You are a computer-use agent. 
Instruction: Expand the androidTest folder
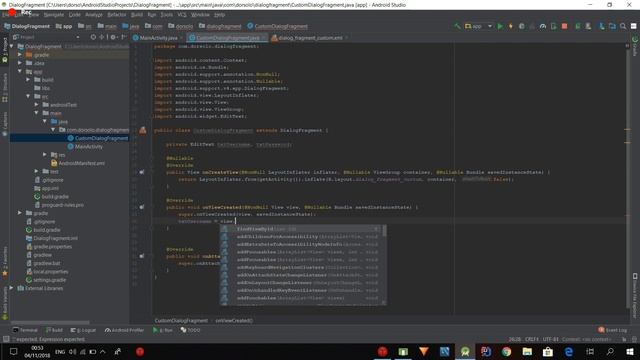[x=37, y=104]
